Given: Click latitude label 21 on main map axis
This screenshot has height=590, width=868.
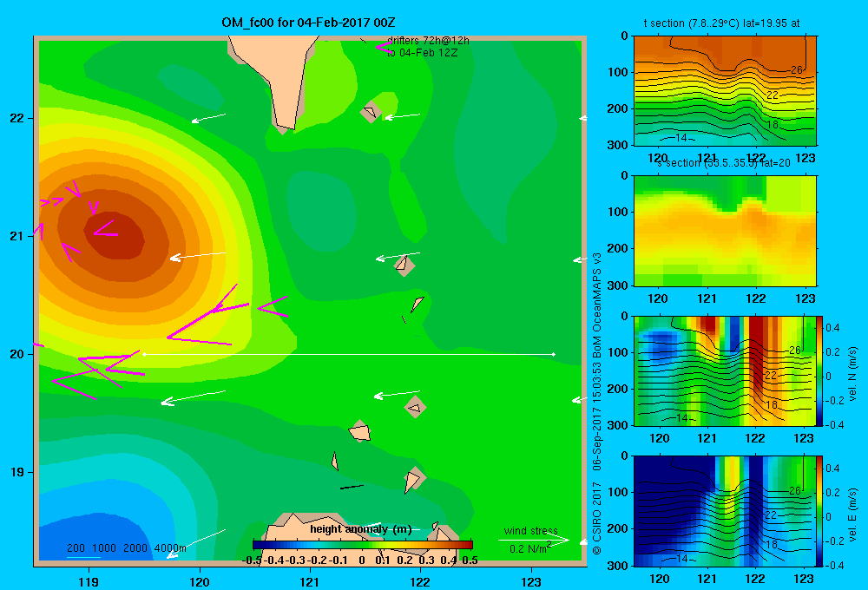Looking at the screenshot, I should tap(17, 236).
